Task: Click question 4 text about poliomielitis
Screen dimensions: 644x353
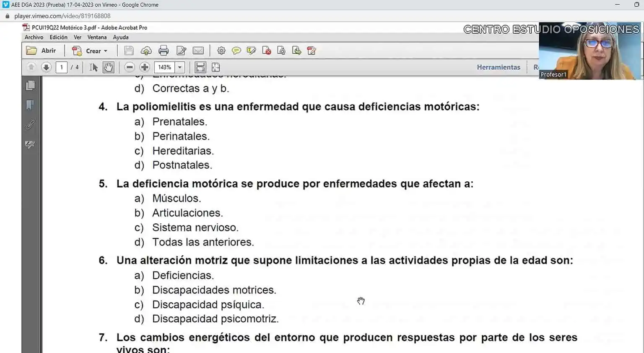Action: [298, 107]
